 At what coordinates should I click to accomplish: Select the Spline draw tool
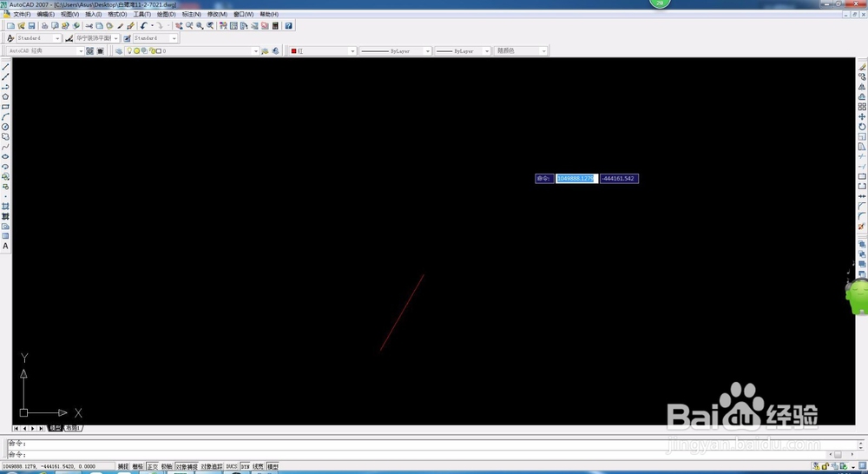[5, 147]
